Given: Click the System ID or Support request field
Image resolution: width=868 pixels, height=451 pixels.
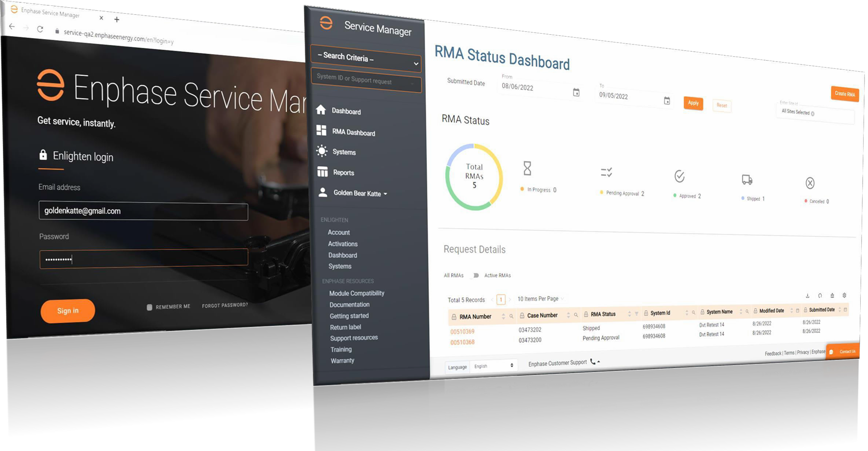Looking at the screenshot, I should point(366,81).
